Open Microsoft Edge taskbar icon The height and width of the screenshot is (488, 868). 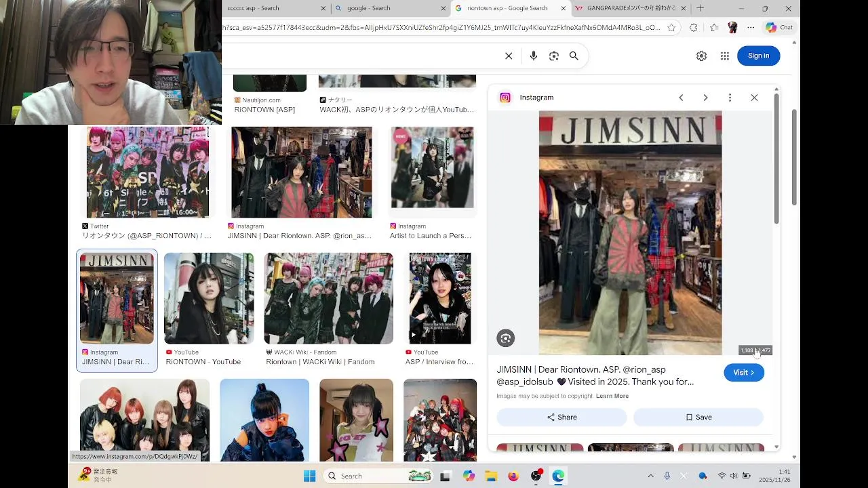coord(558,476)
